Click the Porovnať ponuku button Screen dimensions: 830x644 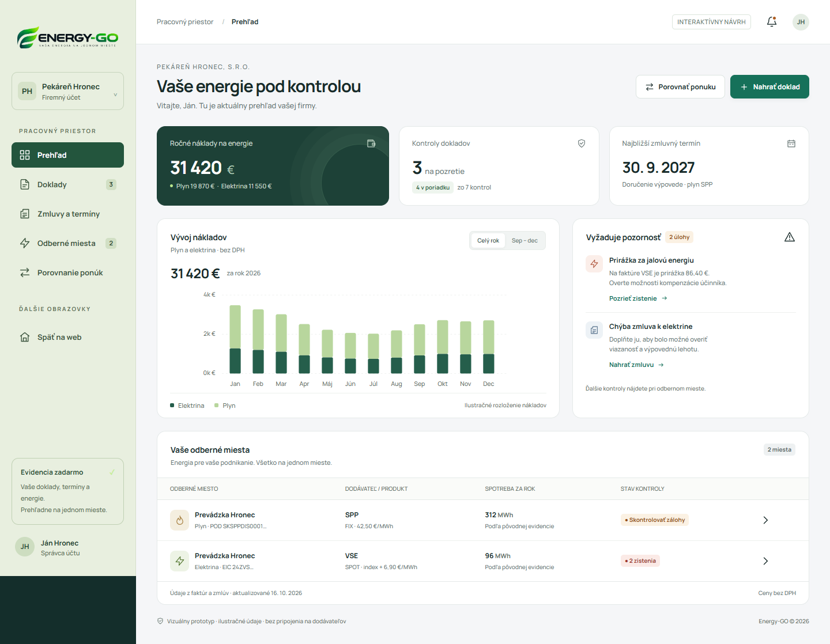coord(680,87)
